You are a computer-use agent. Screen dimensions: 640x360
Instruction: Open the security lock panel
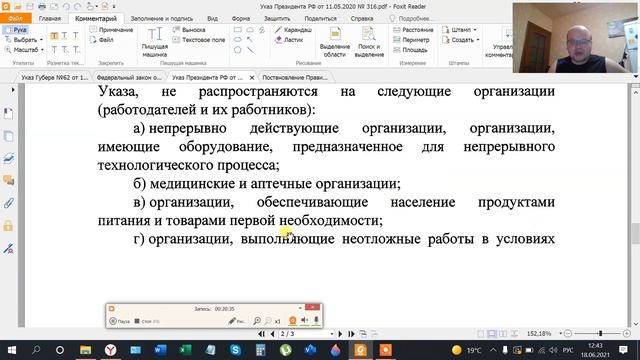coord(9,225)
